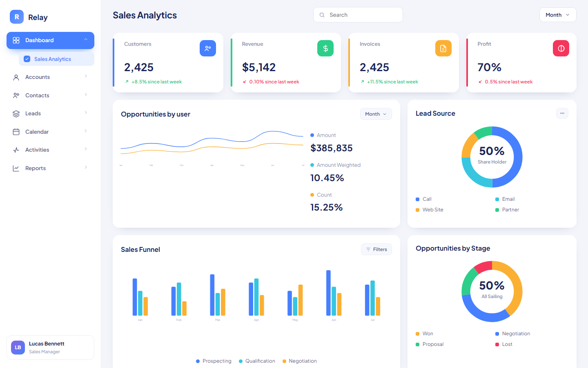Click the Contacts people icon
The height and width of the screenshot is (368, 588).
pos(16,95)
